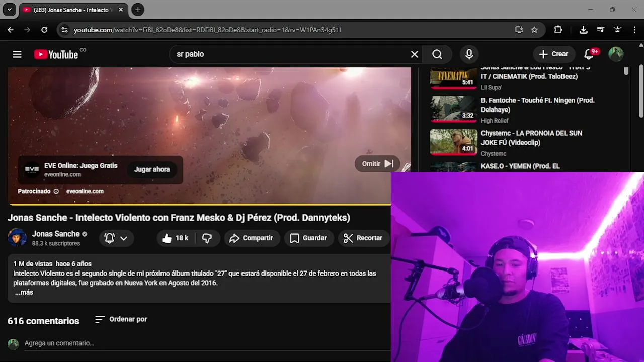The image size is (644, 362).
Task: View site information icon in address bar
Action: (x=64, y=30)
